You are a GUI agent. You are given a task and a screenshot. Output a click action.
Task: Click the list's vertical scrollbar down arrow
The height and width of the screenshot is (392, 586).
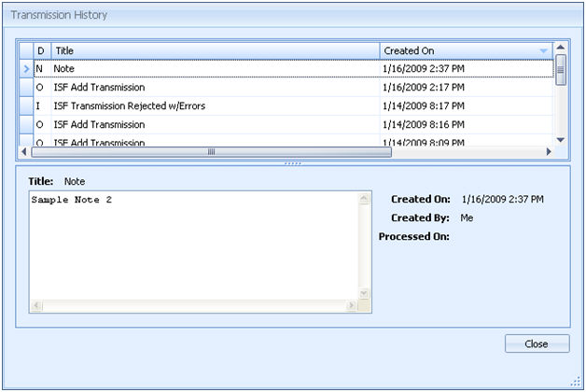pos(561,139)
